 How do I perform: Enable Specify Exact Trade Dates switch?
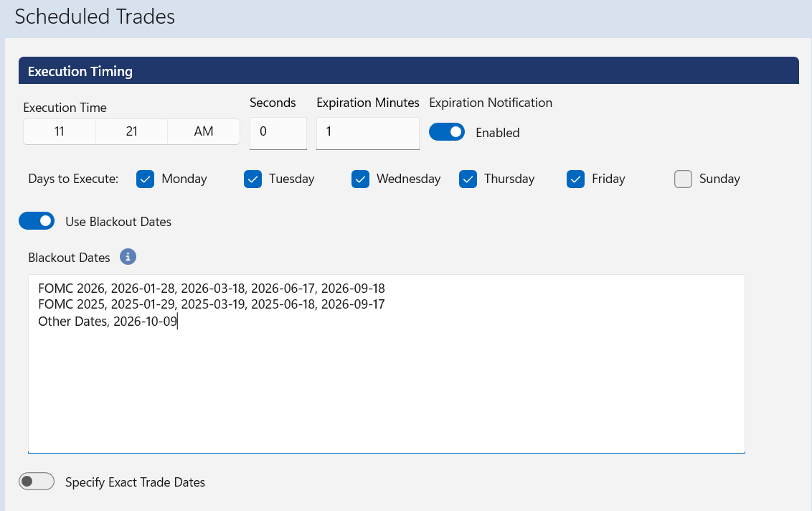pyautogui.click(x=37, y=482)
